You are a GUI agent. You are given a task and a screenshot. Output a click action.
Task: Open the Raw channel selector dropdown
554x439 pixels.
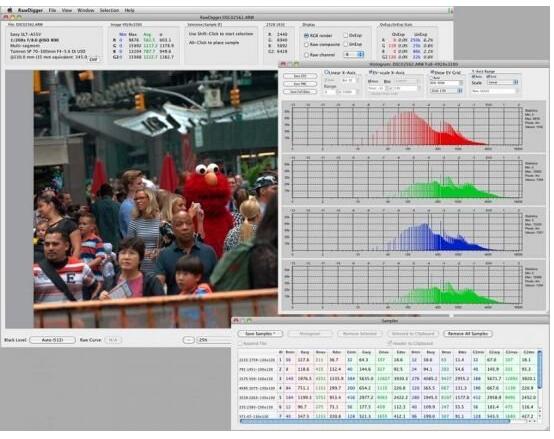click(354, 54)
